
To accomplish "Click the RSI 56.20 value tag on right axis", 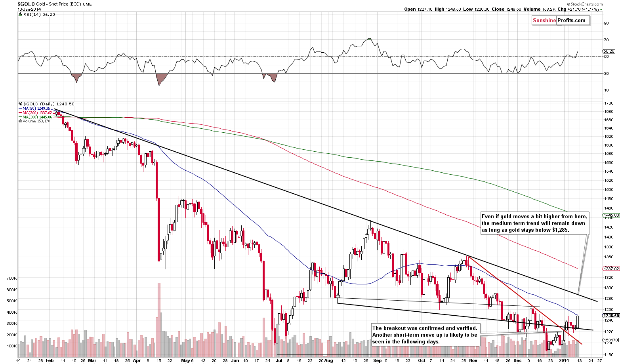I will click(x=609, y=51).
